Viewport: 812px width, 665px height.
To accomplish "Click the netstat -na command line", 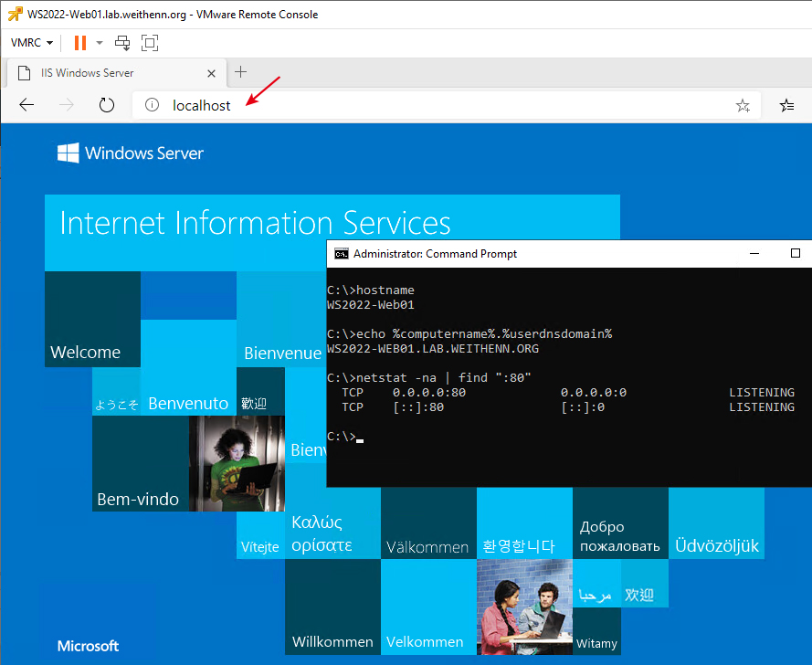I will click(429, 377).
